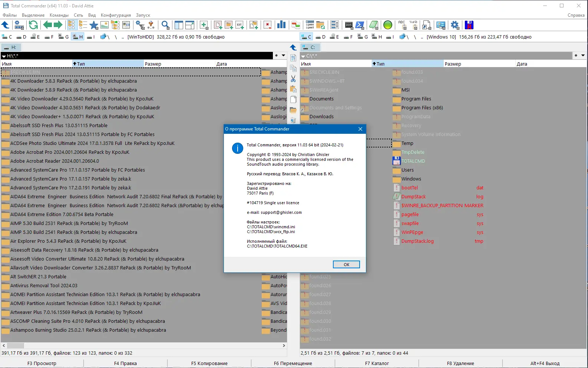
Task: Click F8 Удаление button
Action: point(460,363)
